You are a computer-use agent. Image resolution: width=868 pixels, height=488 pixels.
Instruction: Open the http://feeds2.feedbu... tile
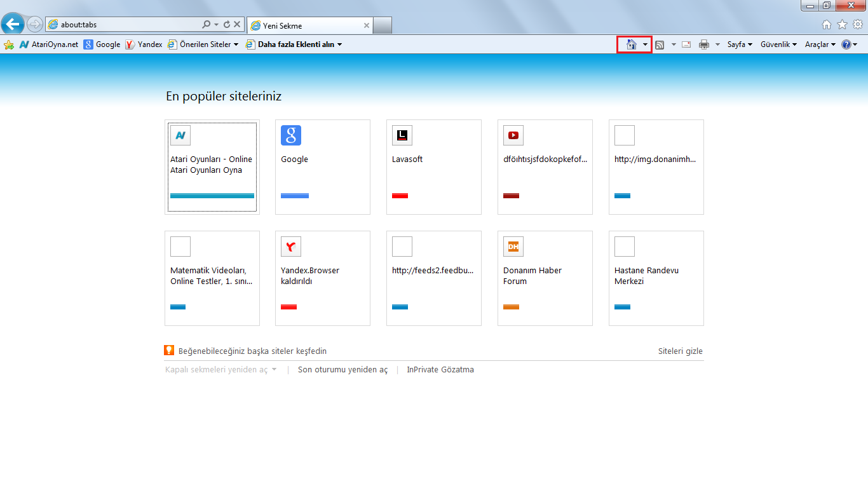click(x=434, y=278)
